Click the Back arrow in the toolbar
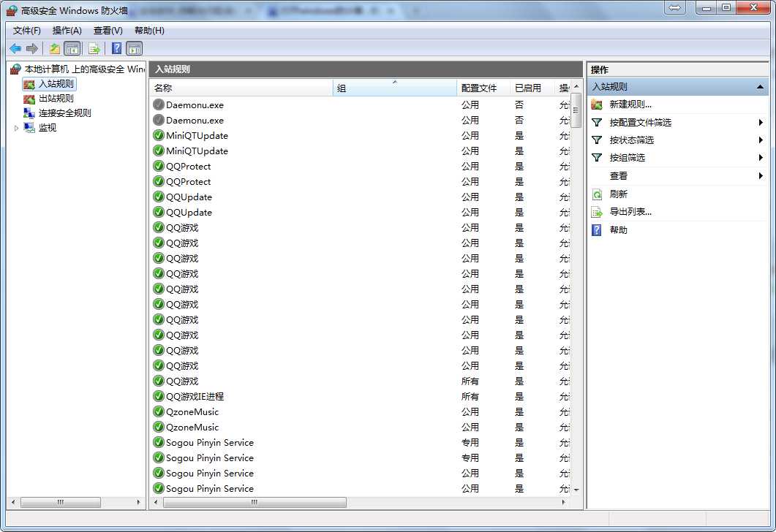The width and height of the screenshot is (776, 532). point(15,48)
